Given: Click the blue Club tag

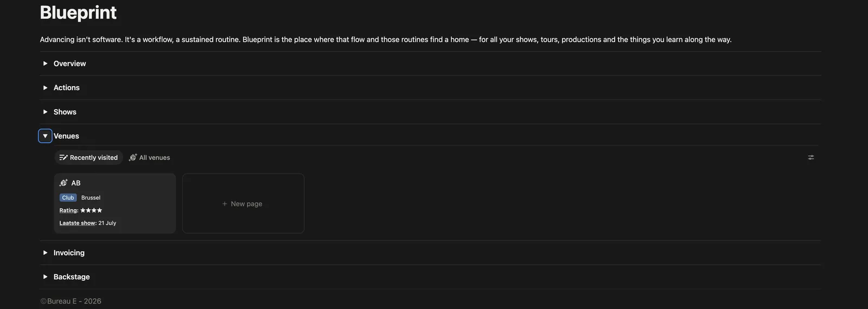Looking at the screenshot, I should tap(68, 198).
